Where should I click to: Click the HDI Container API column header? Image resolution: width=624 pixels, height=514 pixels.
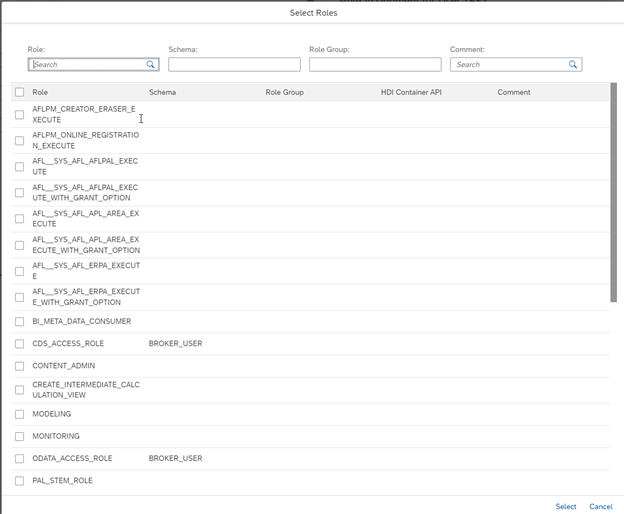[x=411, y=92]
